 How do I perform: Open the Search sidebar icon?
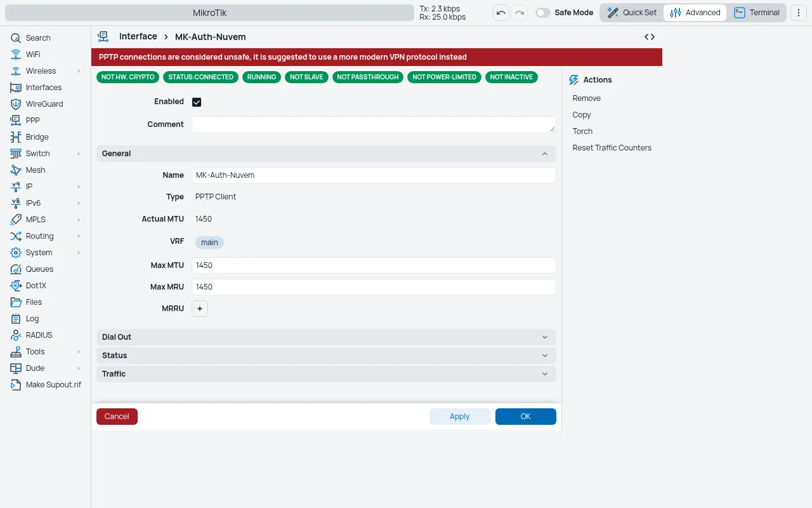click(16, 38)
